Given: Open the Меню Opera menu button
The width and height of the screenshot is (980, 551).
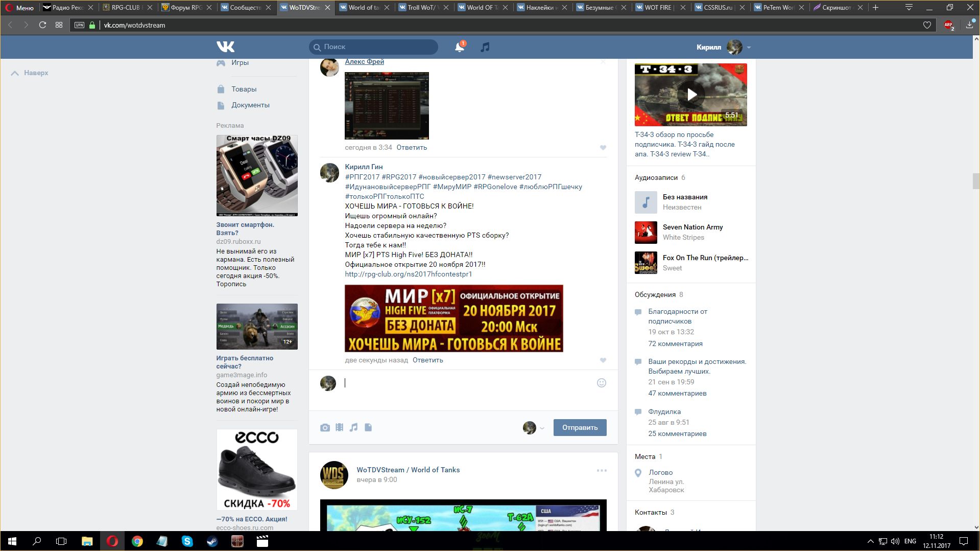Looking at the screenshot, I should click(x=19, y=8).
